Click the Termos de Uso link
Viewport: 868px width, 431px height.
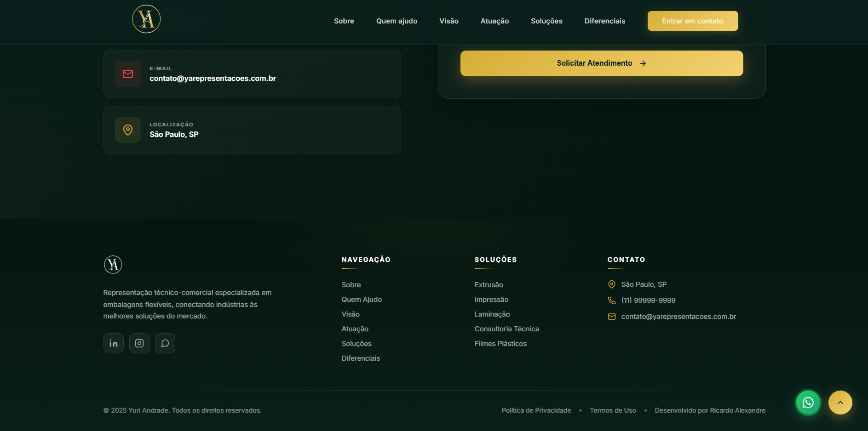(x=613, y=410)
